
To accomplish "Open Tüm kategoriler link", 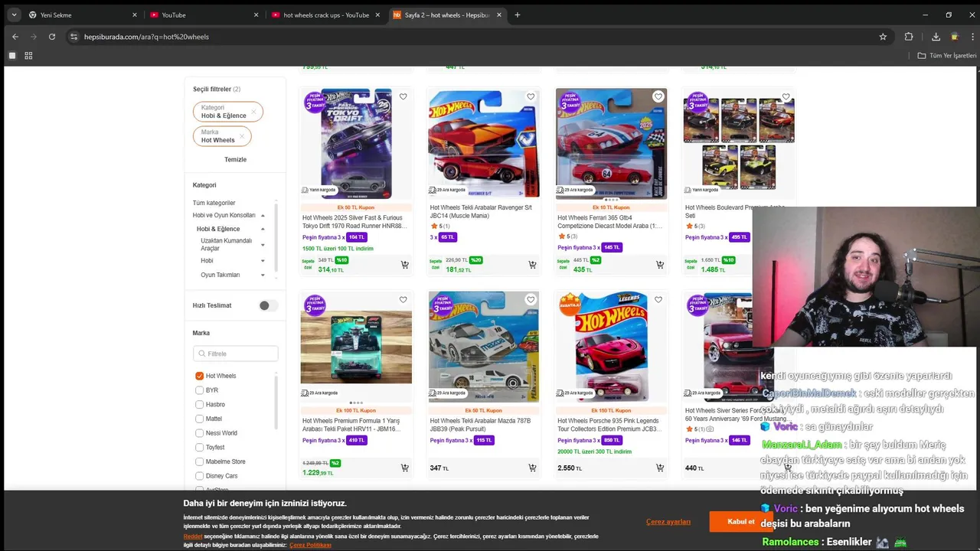I will 214,203.
